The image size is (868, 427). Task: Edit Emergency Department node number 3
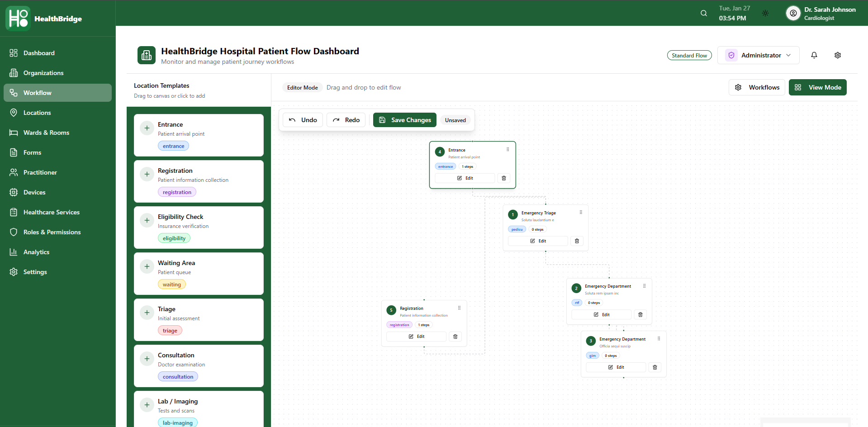pyautogui.click(x=616, y=367)
